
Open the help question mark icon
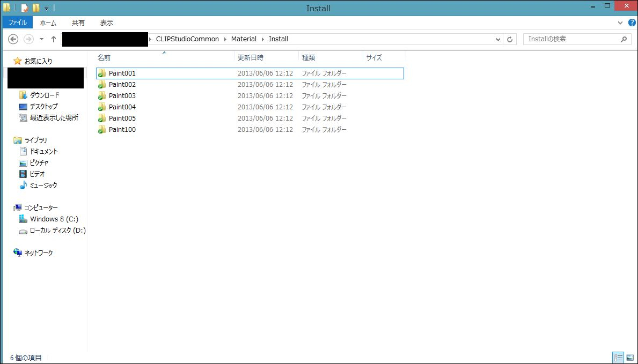(632, 23)
